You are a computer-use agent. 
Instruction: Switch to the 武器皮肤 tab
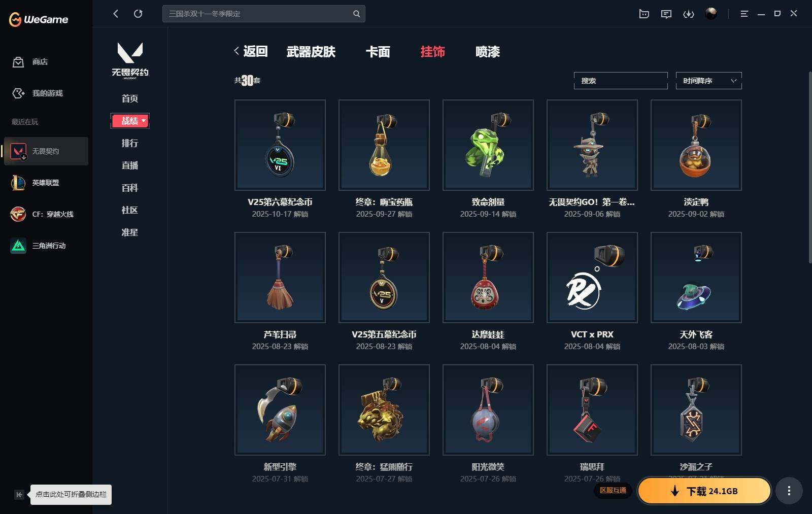(311, 52)
